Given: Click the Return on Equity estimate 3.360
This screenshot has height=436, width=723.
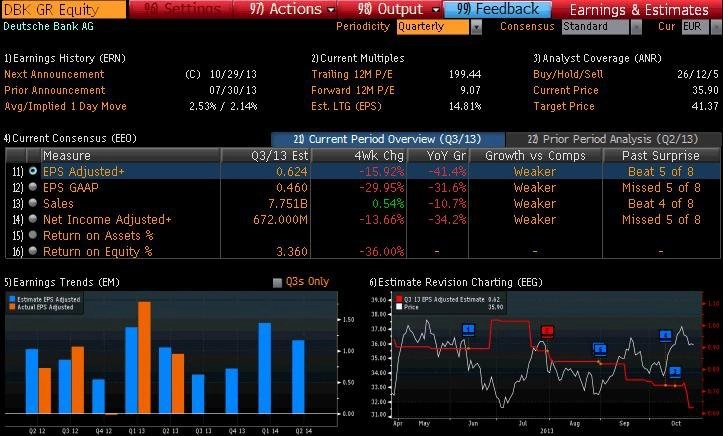Looking at the screenshot, I should [x=291, y=252].
